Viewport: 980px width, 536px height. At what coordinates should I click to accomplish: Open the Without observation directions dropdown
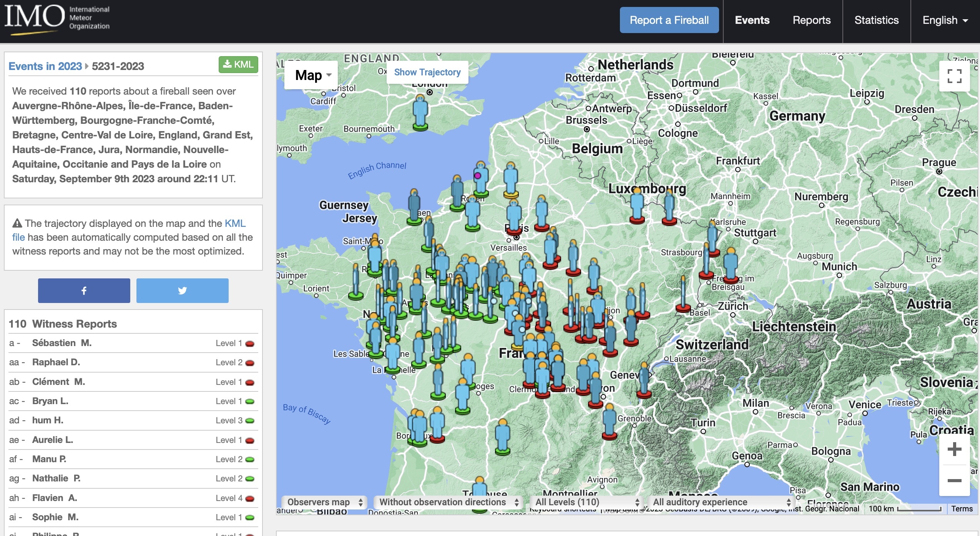(448, 502)
